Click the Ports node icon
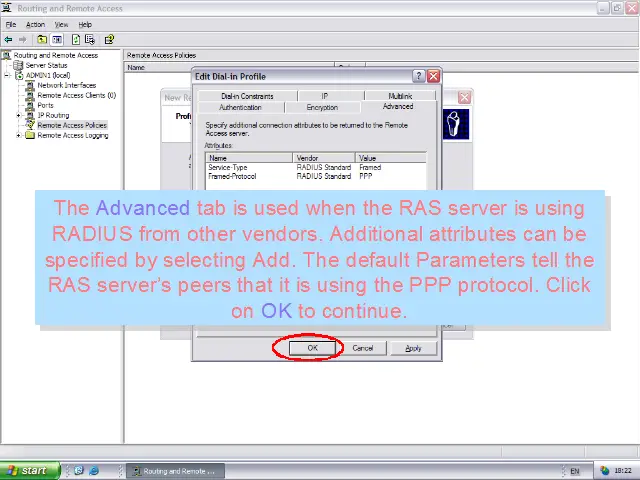The image size is (640, 480). [x=30, y=105]
